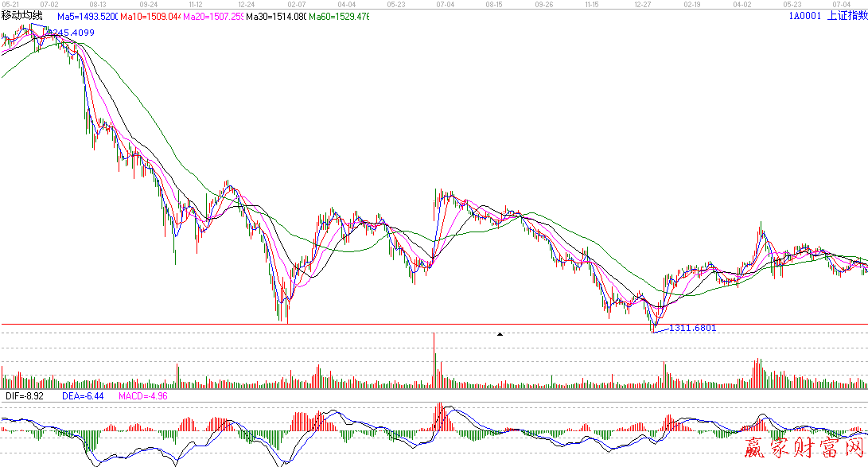The height and width of the screenshot is (467, 868).
Task: Click the 移动均线 indicator label
Action: (x=24, y=16)
